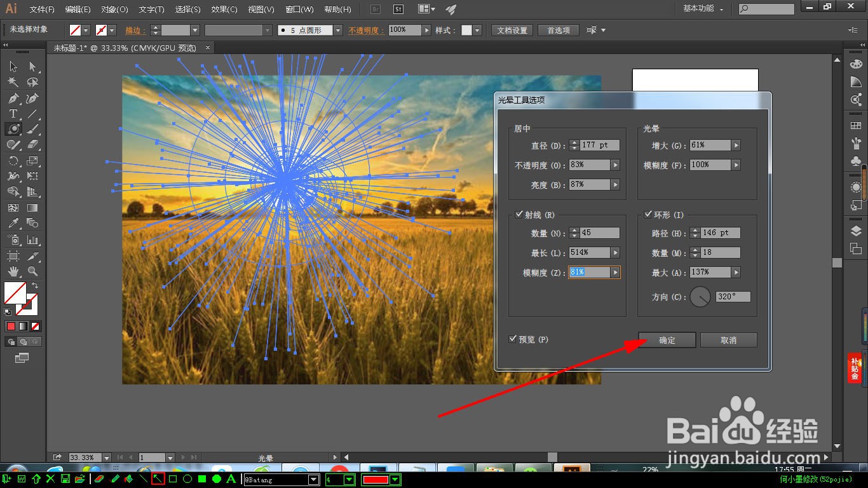Select the Paintbrush tool
The image size is (868, 488).
[x=33, y=129]
